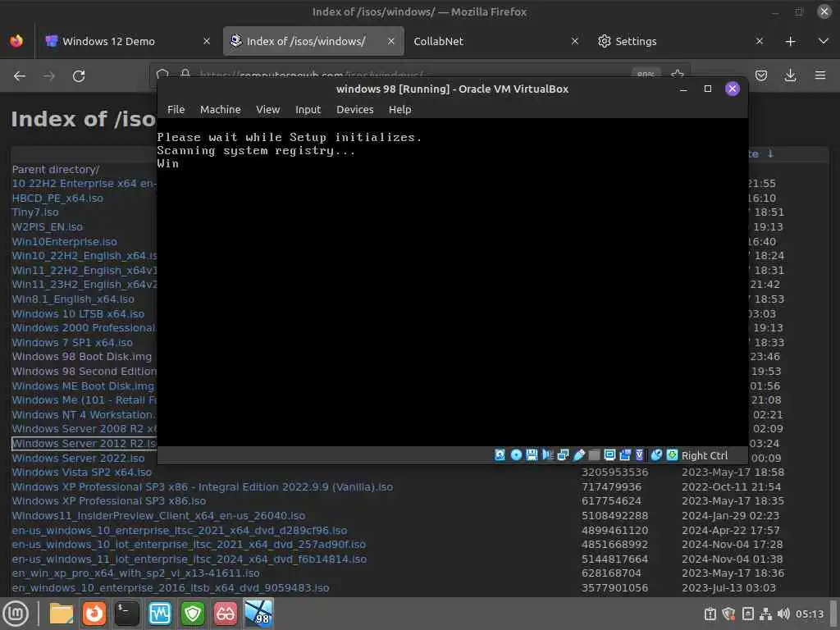Open the System Monitor icon in taskbar
The height and width of the screenshot is (630, 840).
coord(160,614)
